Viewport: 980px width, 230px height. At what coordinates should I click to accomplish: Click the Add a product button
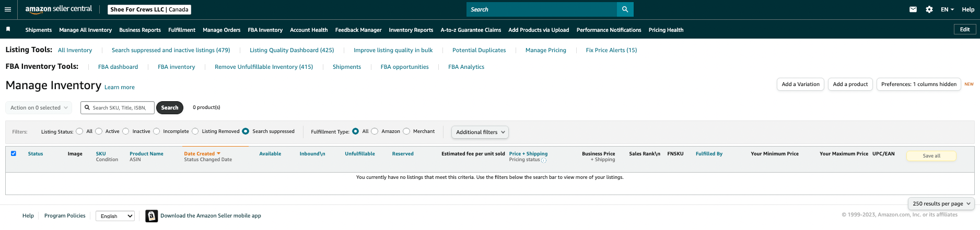click(x=850, y=84)
